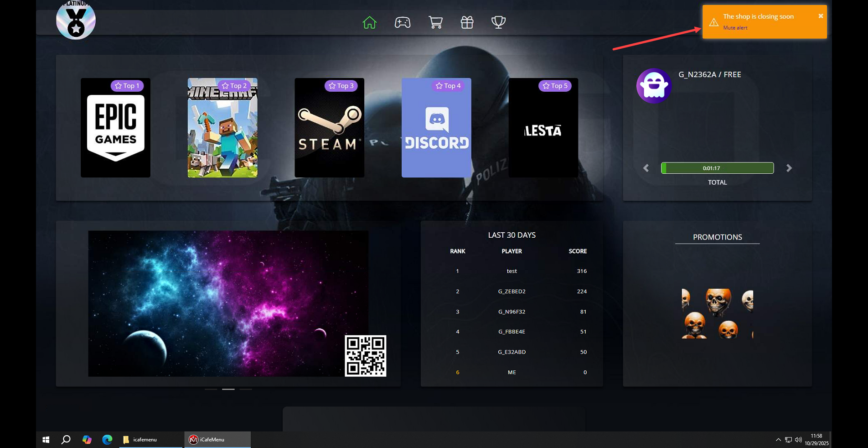Click the previous arrow beside the timer
The height and width of the screenshot is (448, 868).
coord(646,168)
